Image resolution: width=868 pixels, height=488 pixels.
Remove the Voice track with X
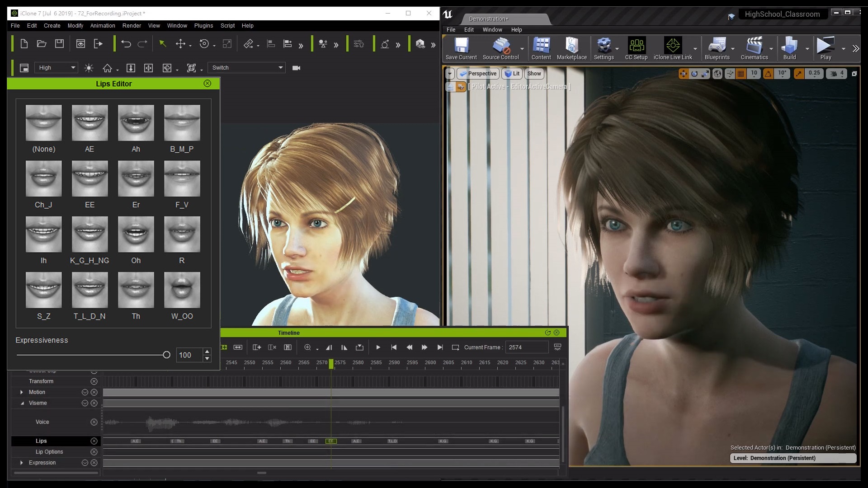point(94,422)
